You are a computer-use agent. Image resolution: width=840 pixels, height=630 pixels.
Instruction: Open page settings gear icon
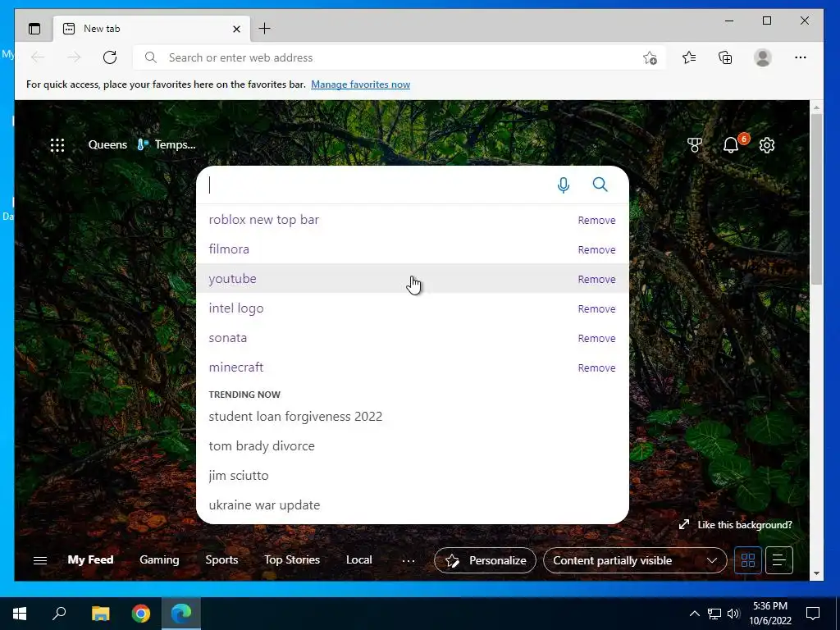[767, 145]
